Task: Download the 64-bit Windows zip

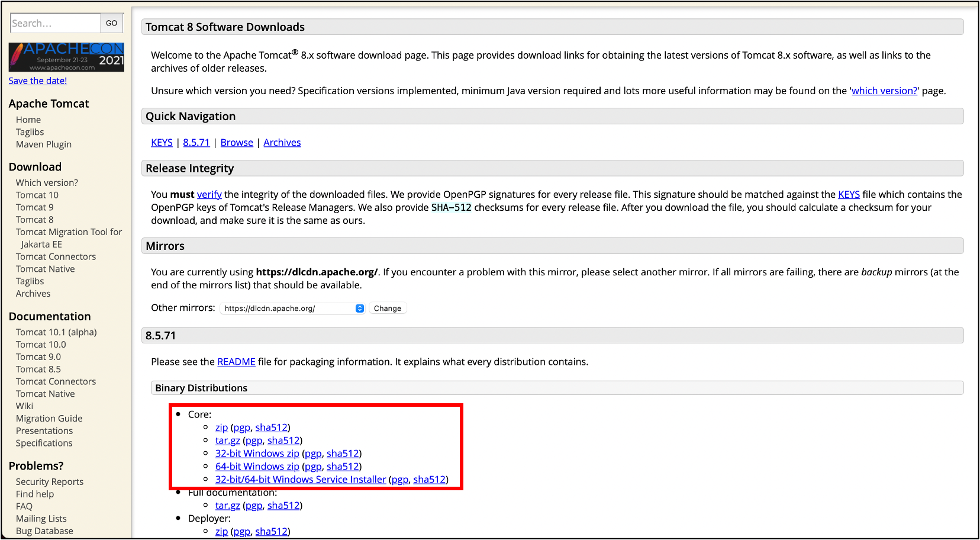Action: point(257,467)
